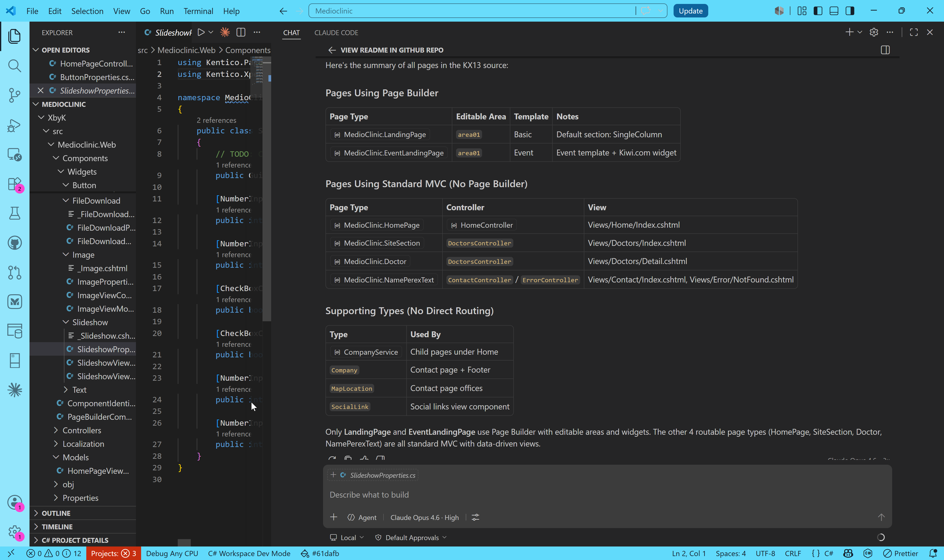Screen dimensions: 944x560
Task: Toggle the Prettier status bar item
Action: click(901, 553)
